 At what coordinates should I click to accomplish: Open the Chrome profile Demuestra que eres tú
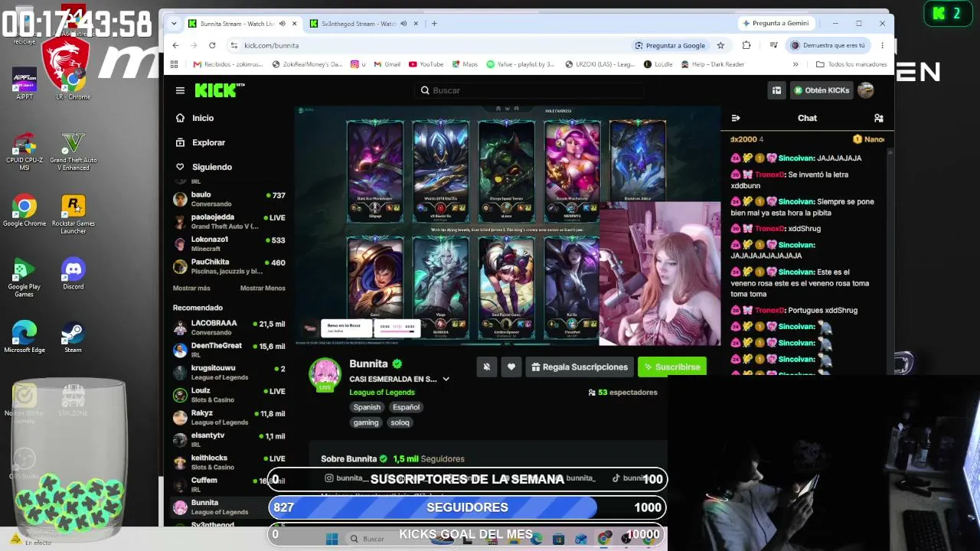tap(828, 45)
